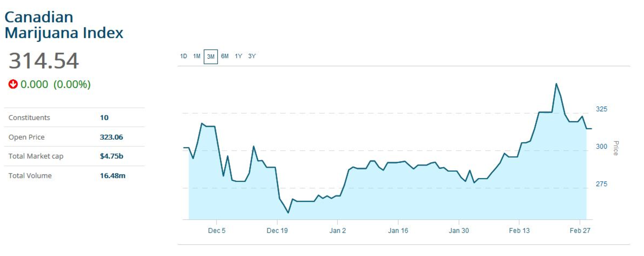The width and height of the screenshot is (644, 256).
Task: Click the Canadian Marijuana Index title
Action: click(x=64, y=25)
